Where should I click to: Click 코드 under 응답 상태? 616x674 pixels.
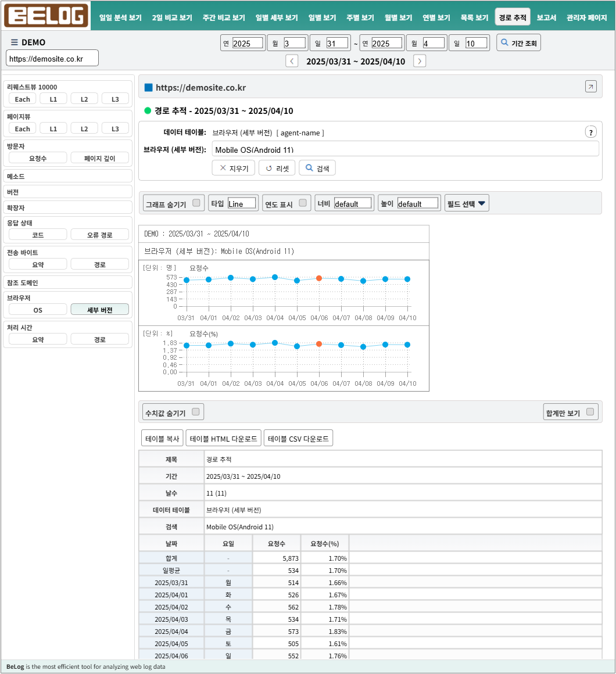38,235
